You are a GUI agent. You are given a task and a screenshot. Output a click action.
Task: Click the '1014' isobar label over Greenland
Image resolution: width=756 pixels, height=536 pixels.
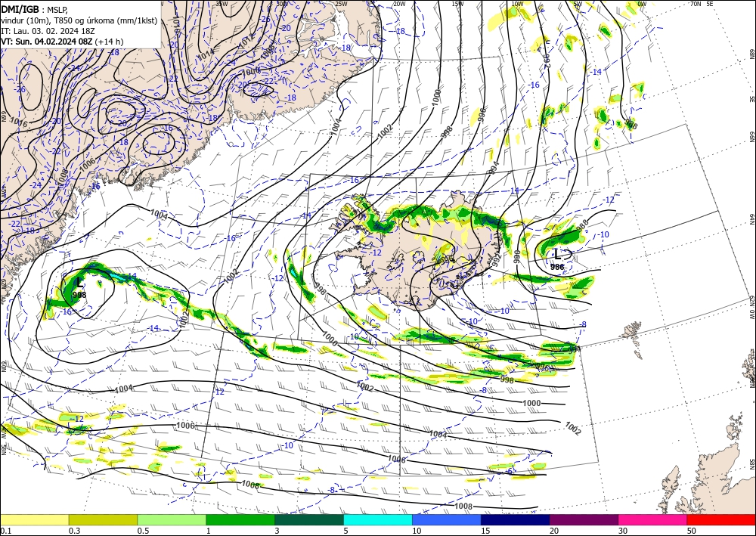[x=206, y=55]
